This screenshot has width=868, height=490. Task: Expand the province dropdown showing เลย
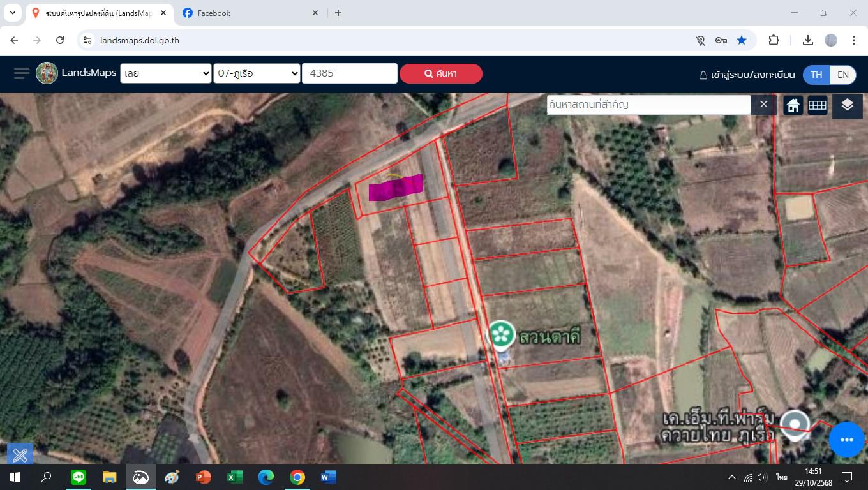(x=166, y=73)
